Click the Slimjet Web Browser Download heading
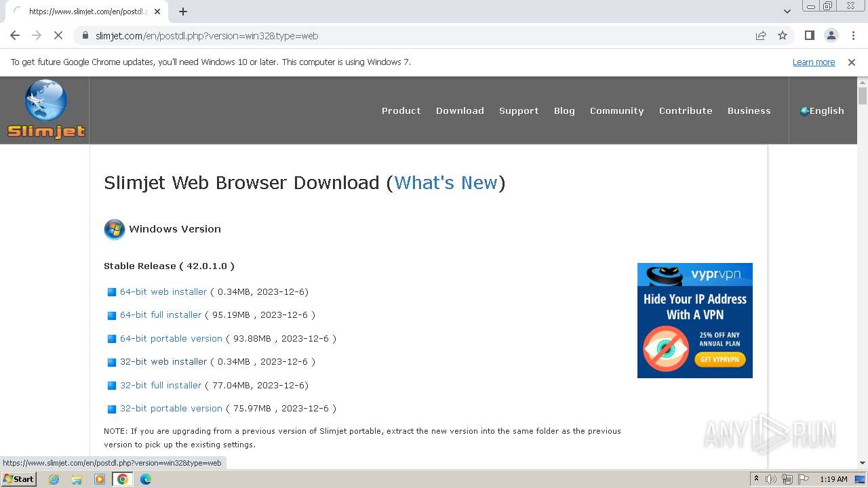This screenshot has width=868, height=488. click(304, 183)
